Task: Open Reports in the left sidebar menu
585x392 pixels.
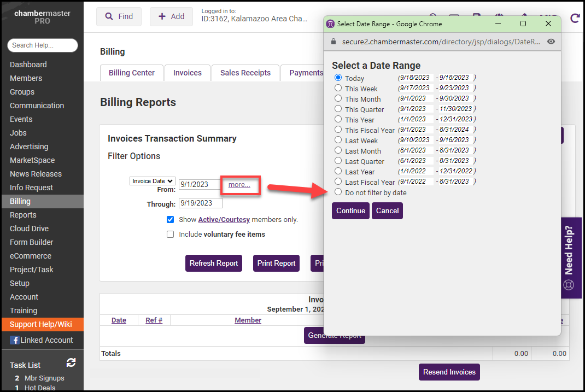Action: pos(23,215)
